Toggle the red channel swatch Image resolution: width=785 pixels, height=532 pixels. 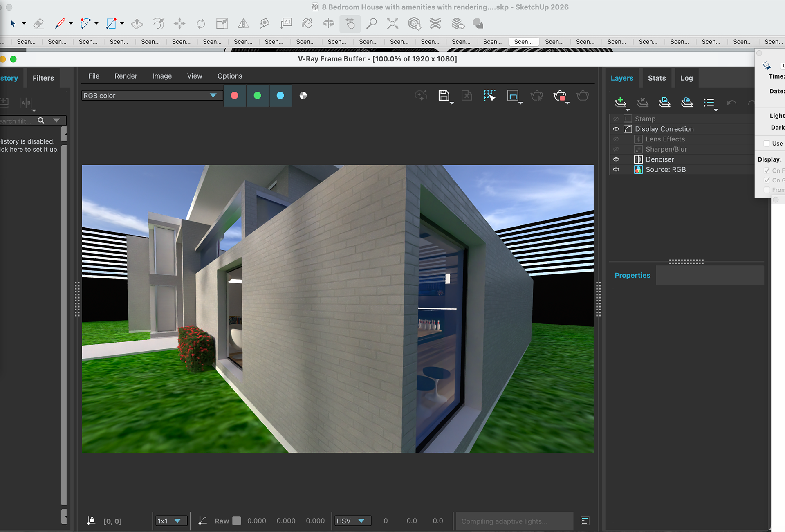coord(235,96)
